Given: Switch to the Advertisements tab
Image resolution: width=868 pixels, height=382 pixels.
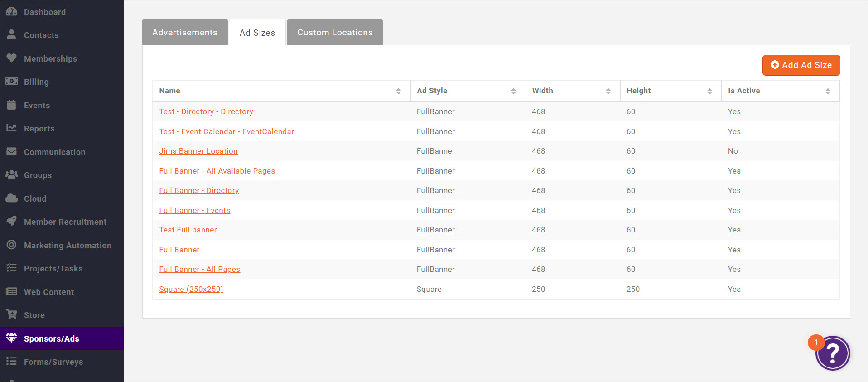Looking at the screenshot, I should point(185,32).
